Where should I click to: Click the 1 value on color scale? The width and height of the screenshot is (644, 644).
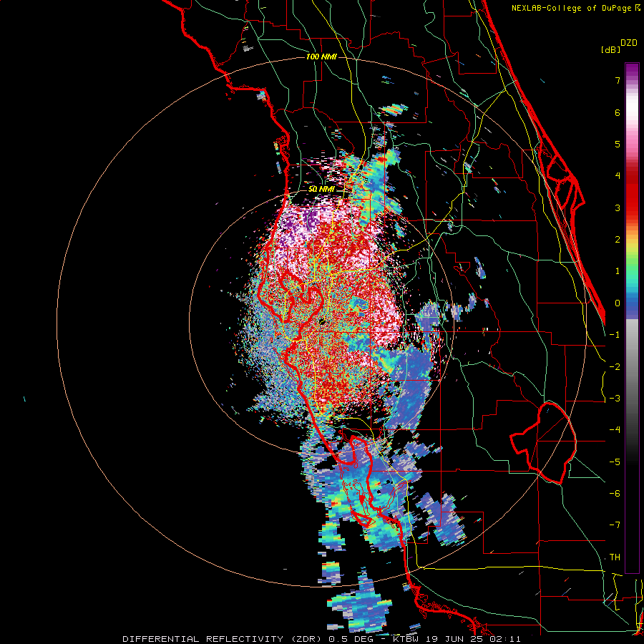[x=618, y=271]
